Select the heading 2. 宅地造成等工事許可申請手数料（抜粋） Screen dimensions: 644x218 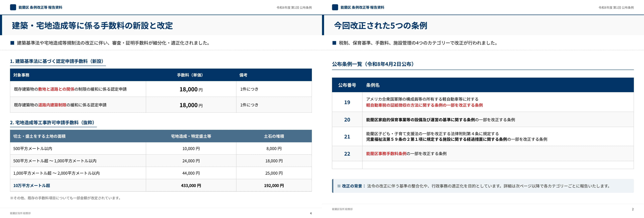53,122
